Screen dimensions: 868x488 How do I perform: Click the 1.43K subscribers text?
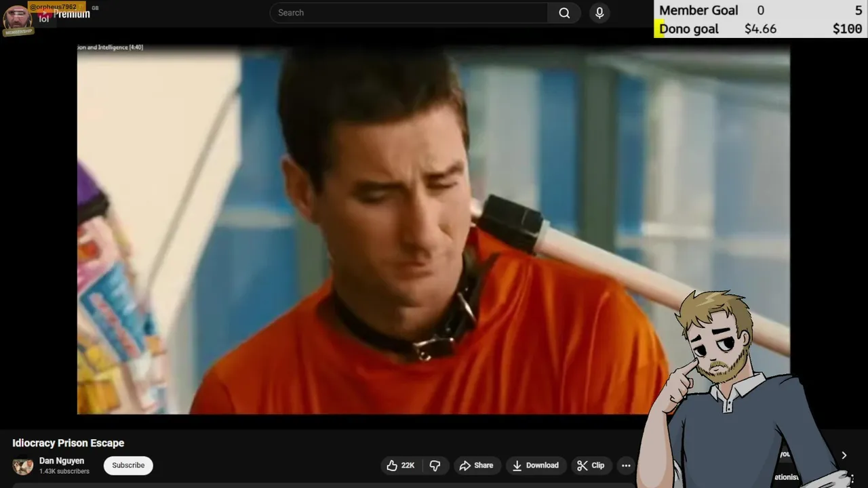(x=64, y=472)
